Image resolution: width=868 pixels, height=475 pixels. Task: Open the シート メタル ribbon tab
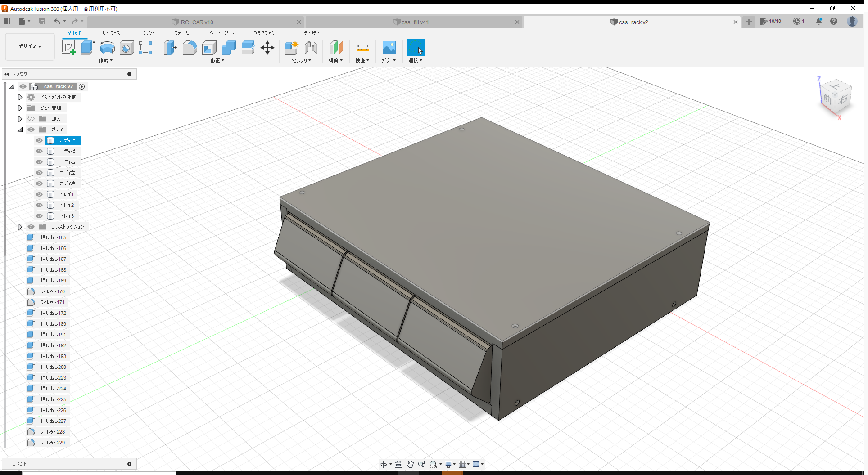221,33
